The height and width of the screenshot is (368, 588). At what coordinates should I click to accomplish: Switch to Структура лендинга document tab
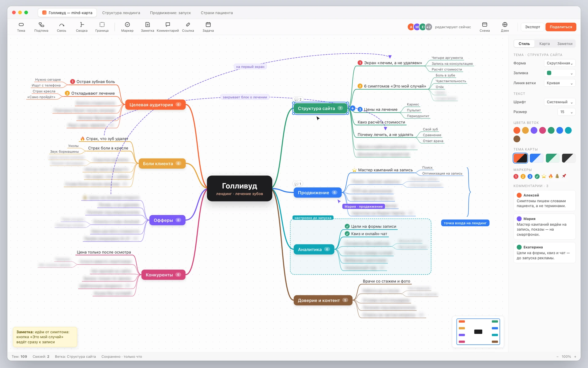coord(121,13)
